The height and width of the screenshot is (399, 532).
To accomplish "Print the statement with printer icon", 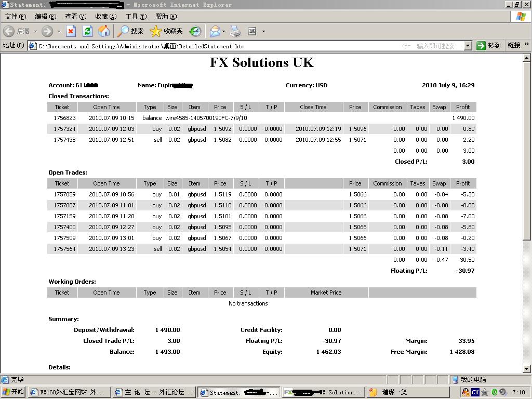I will click(235, 31).
